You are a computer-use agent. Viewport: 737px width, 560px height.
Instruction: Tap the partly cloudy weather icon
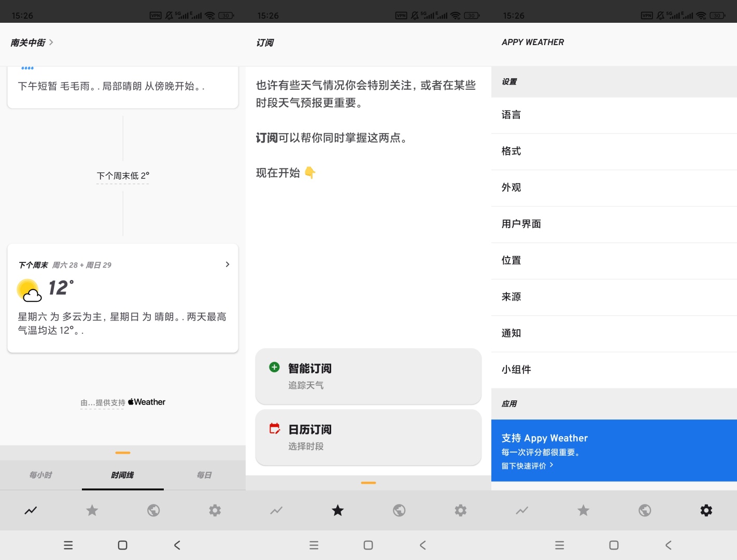[30, 290]
